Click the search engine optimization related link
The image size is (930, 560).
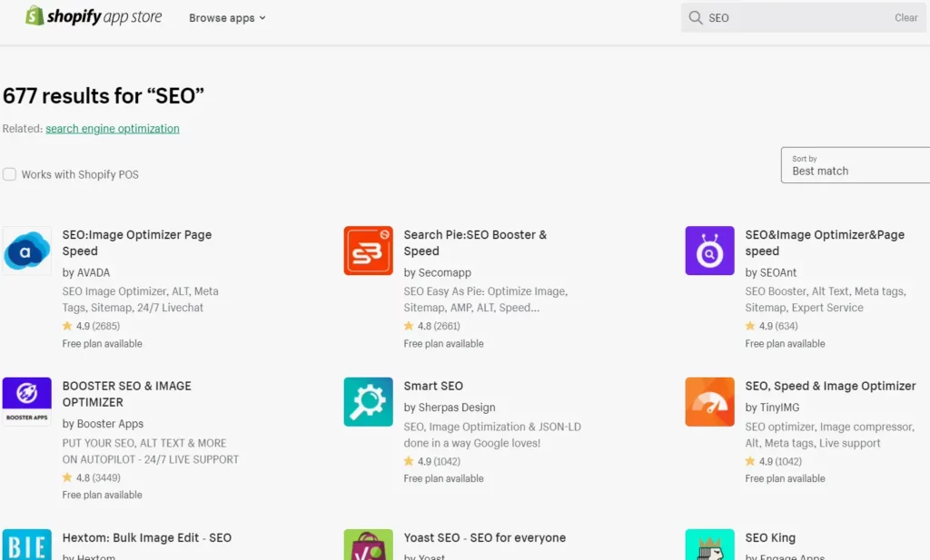click(x=112, y=129)
